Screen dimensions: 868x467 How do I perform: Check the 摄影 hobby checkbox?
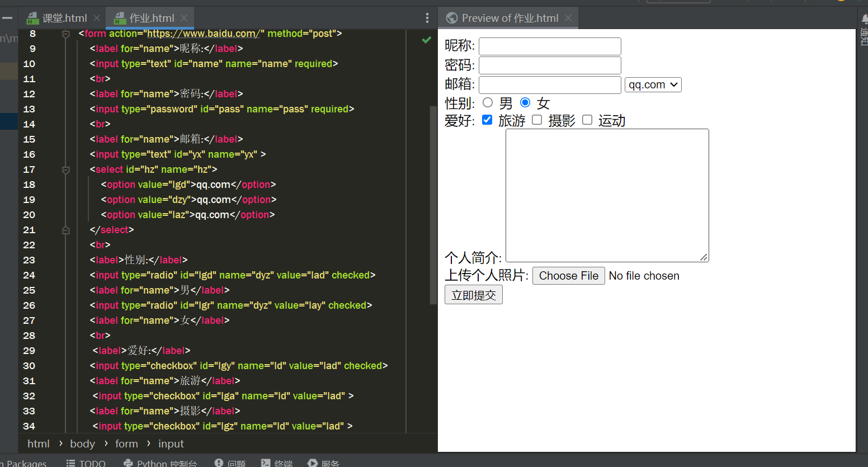tap(537, 120)
